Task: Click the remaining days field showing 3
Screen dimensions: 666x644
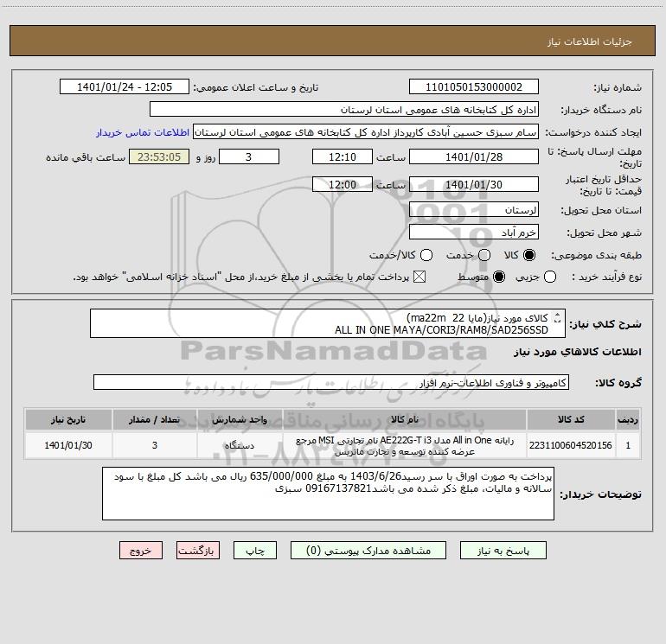Action: [249, 156]
